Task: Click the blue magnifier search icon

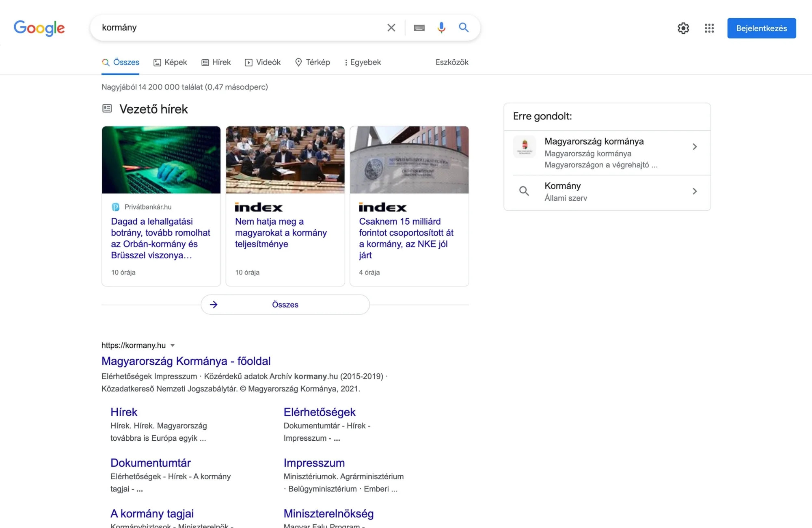Action: point(464,28)
